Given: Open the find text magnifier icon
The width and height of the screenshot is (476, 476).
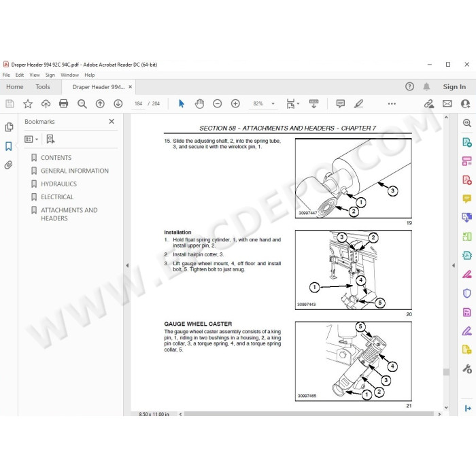Looking at the screenshot, I should [x=82, y=104].
